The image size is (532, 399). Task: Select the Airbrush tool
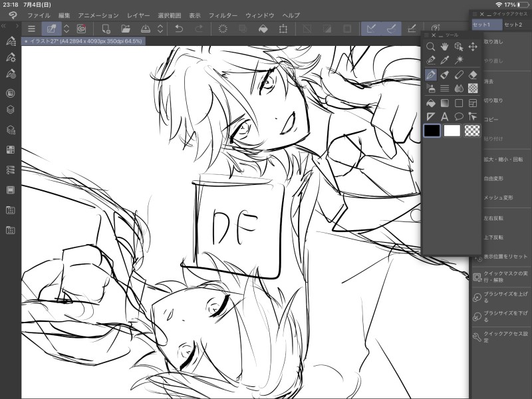[430, 88]
